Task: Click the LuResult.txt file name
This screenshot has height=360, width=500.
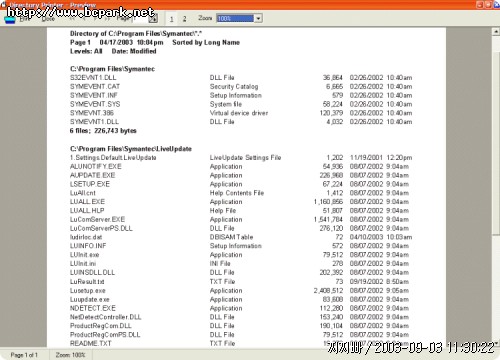Action: pyautogui.click(x=87, y=282)
